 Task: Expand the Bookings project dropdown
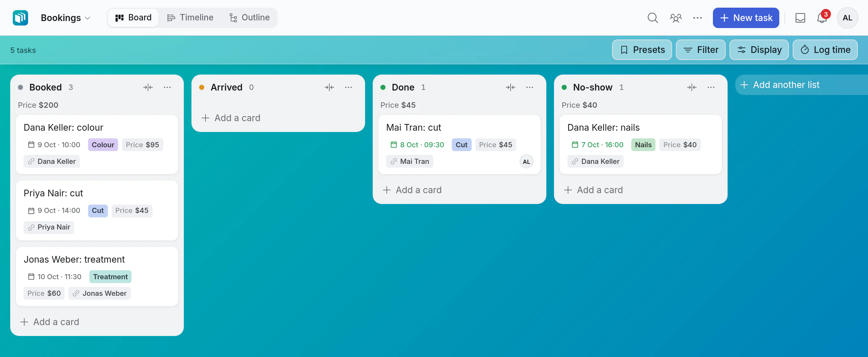65,18
